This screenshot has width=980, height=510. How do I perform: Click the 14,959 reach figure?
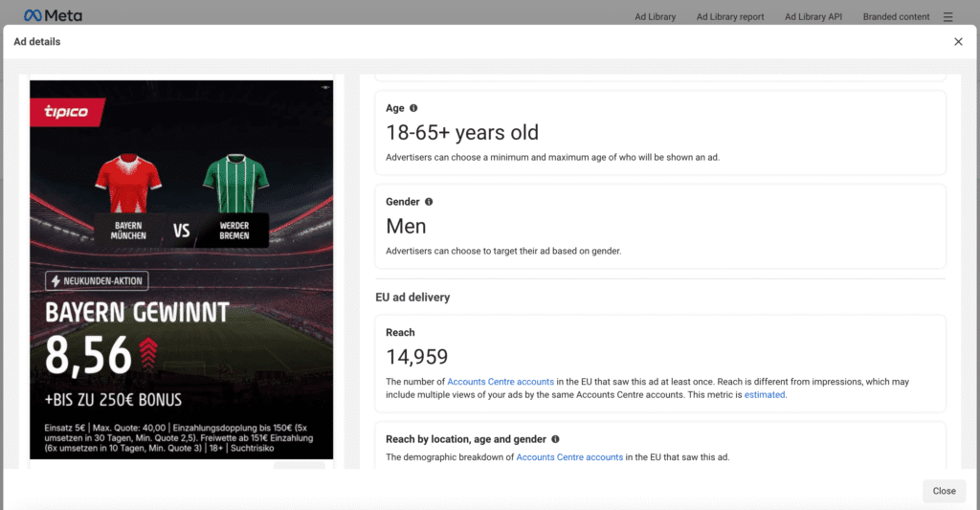(x=416, y=357)
